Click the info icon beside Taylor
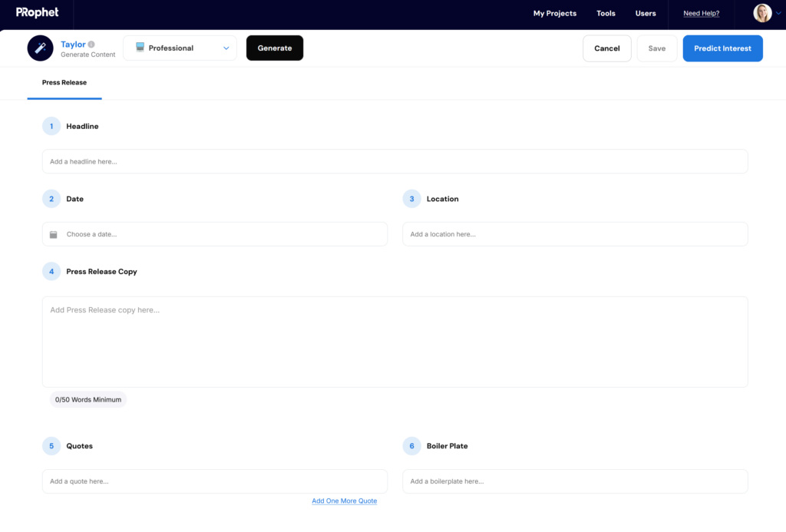The width and height of the screenshot is (786, 532). coord(91,44)
